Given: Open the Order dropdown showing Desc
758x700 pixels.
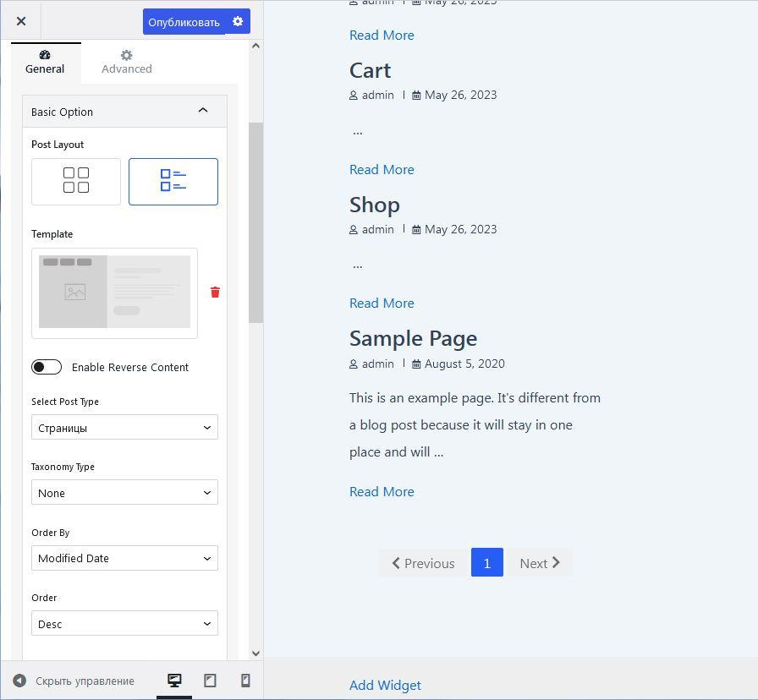Looking at the screenshot, I should (x=124, y=623).
